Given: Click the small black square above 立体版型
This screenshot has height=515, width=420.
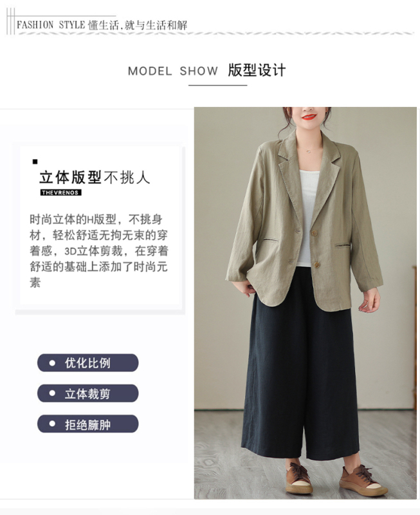Looking at the screenshot, I should (35, 162).
